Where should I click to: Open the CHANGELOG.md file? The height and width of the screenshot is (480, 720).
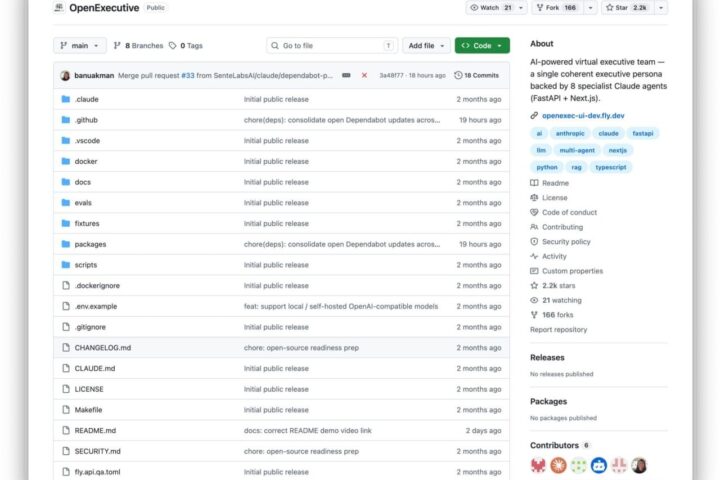(103, 347)
